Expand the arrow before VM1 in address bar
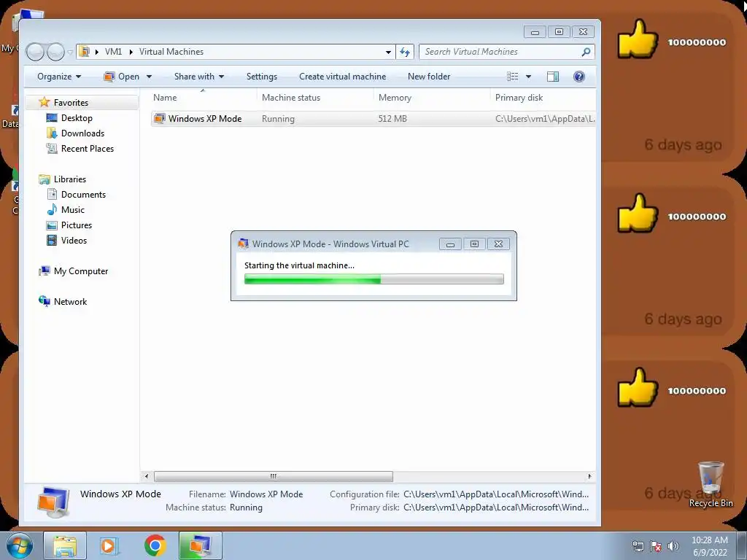 (97, 52)
